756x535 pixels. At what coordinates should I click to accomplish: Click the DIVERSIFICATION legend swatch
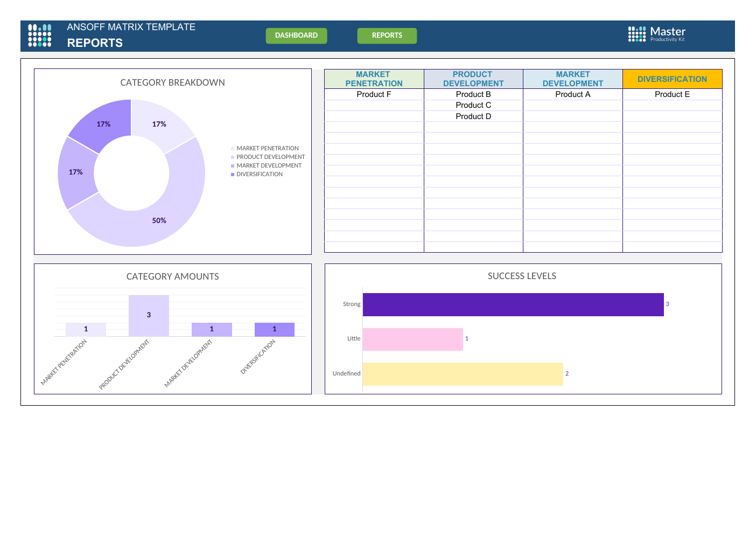[x=233, y=175]
